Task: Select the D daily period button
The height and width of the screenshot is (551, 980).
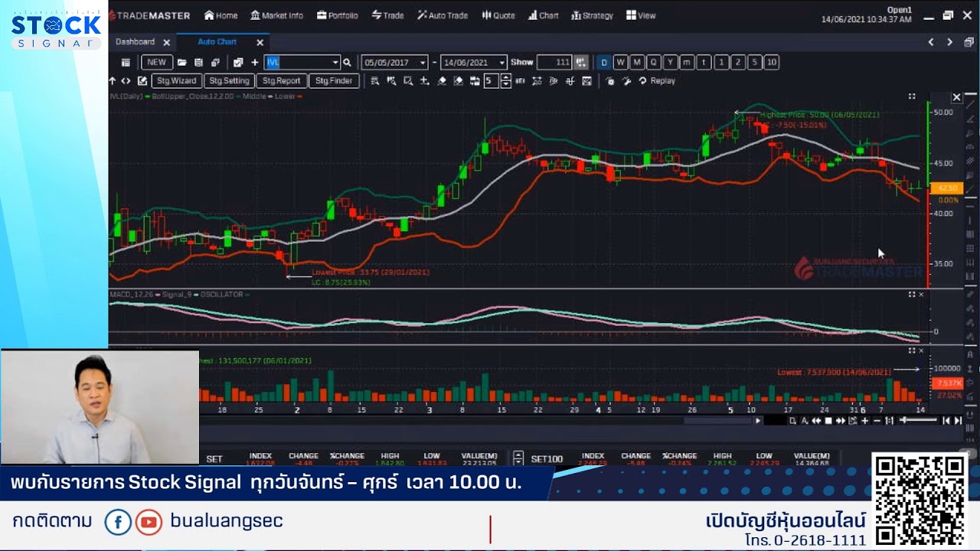Action: [x=604, y=63]
